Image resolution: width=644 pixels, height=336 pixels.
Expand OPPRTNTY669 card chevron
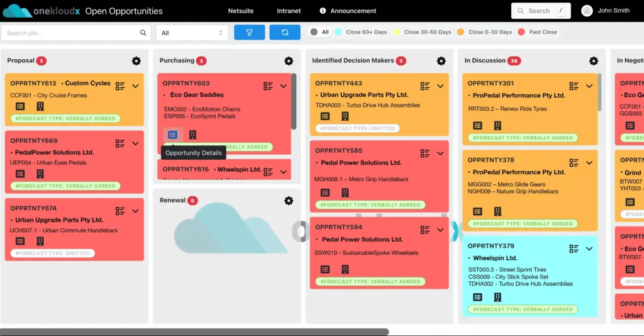[136, 143]
